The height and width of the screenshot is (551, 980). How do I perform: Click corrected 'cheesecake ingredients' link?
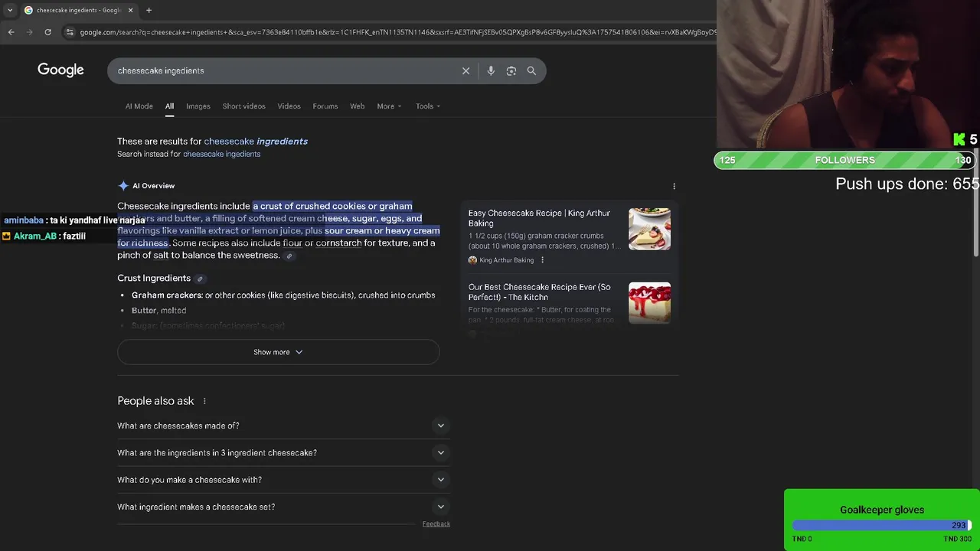pos(256,141)
